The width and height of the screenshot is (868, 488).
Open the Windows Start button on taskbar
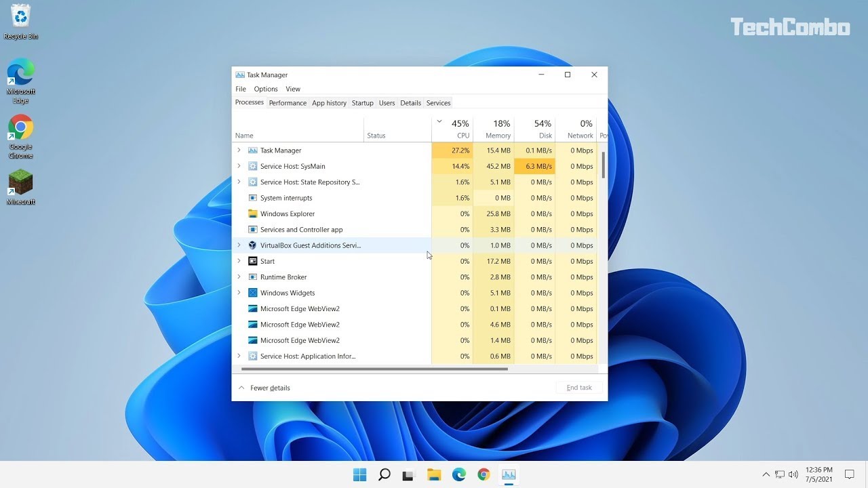(x=359, y=474)
